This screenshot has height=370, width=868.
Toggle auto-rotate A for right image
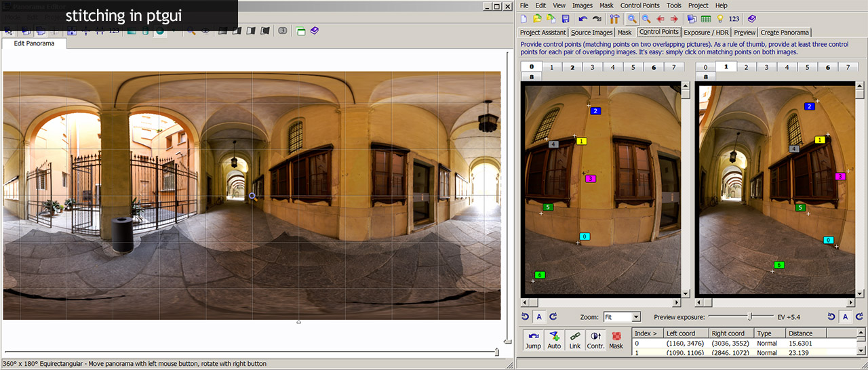(845, 316)
